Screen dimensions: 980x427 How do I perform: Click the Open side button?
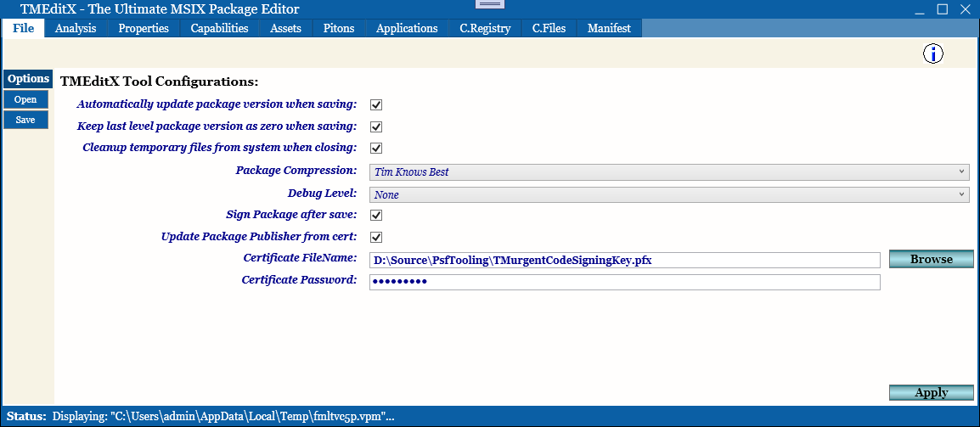click(25, 99)
